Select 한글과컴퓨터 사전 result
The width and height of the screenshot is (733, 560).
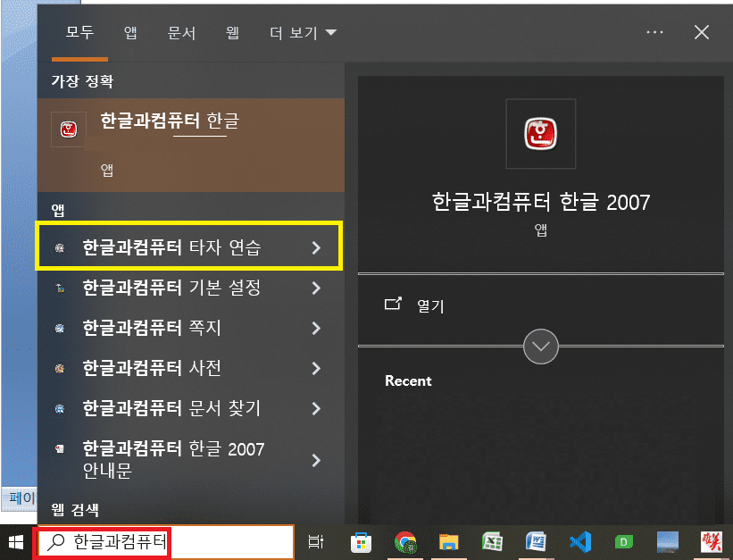click(191, 369)
